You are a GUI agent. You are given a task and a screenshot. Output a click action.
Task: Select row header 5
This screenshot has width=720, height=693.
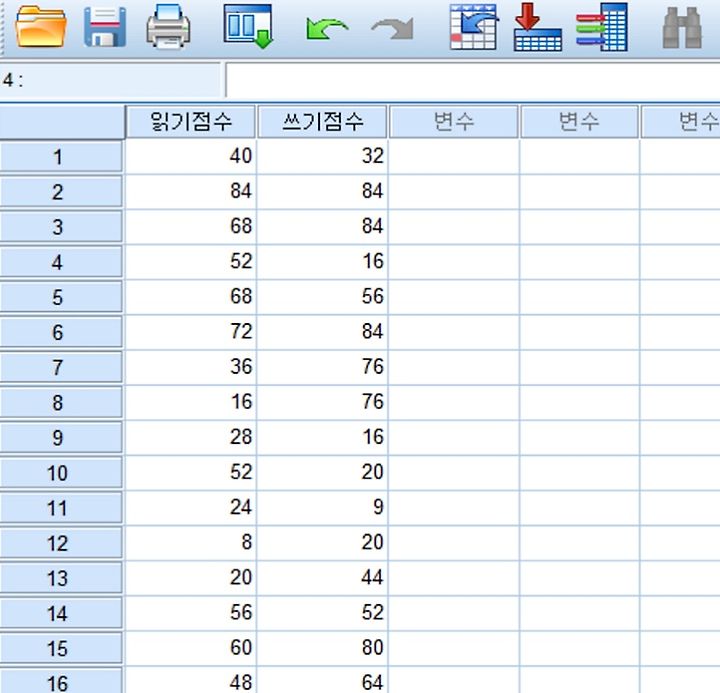pyautogui.click(x=61, y=297)
